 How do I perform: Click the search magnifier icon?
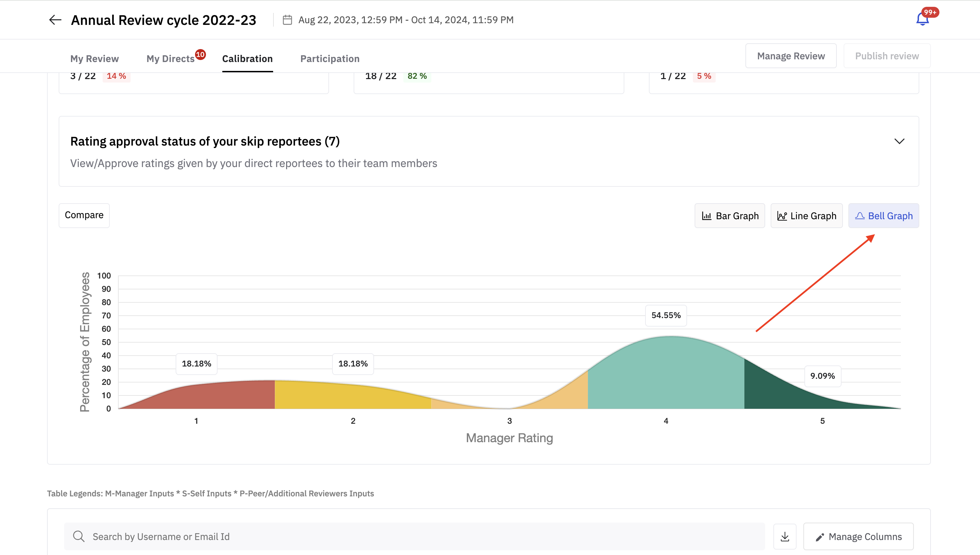click(78, 536)
